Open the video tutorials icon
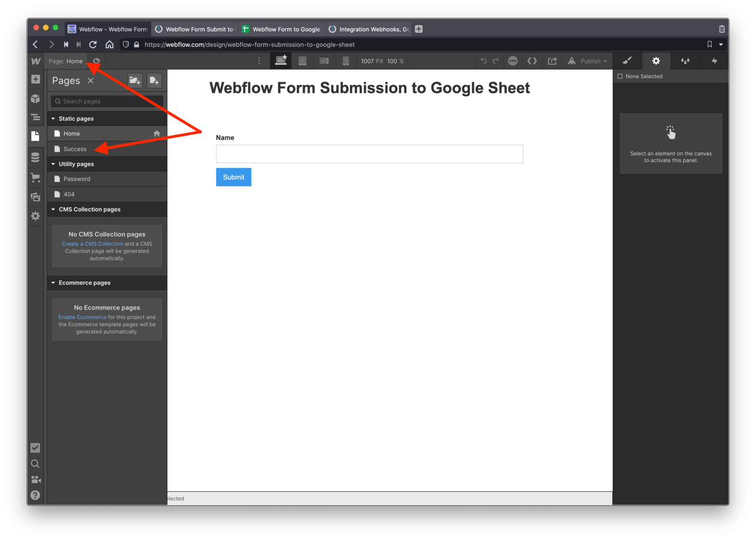 point(35,480)
